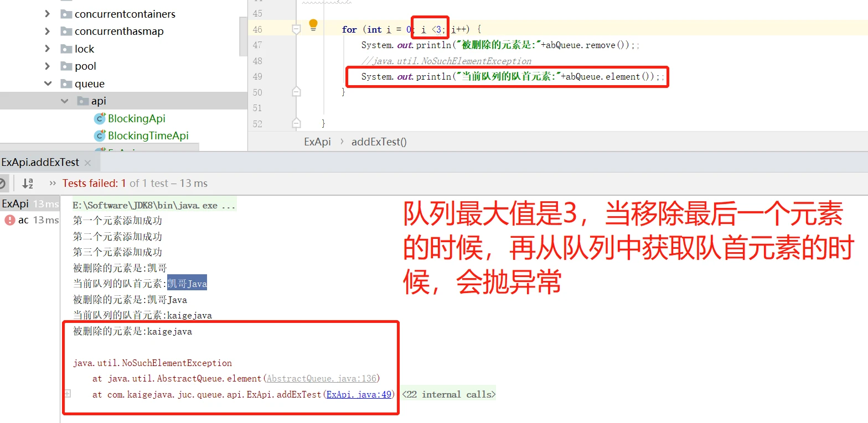Viewport: 868px width, 423px height.
Task: Click addExTest() in the editor breadcrumb
Action: [x=379, y=142]
